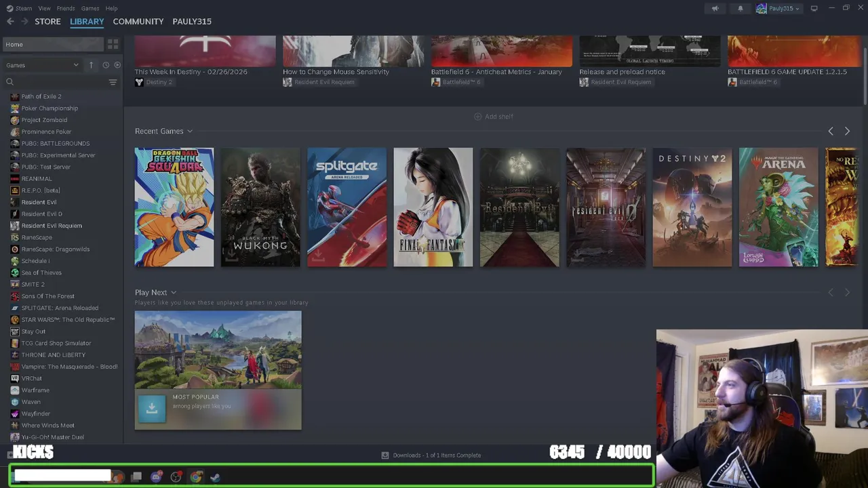This screenshot has width=868, height=488.
Task: Select PUBG: BATTLEGROUNDS in game list
Action: coord(55,144)
